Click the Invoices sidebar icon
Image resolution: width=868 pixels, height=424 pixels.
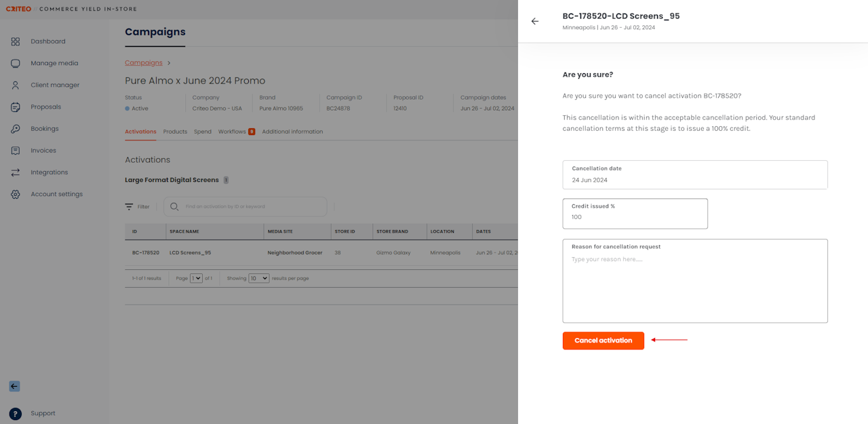point(16,151)
